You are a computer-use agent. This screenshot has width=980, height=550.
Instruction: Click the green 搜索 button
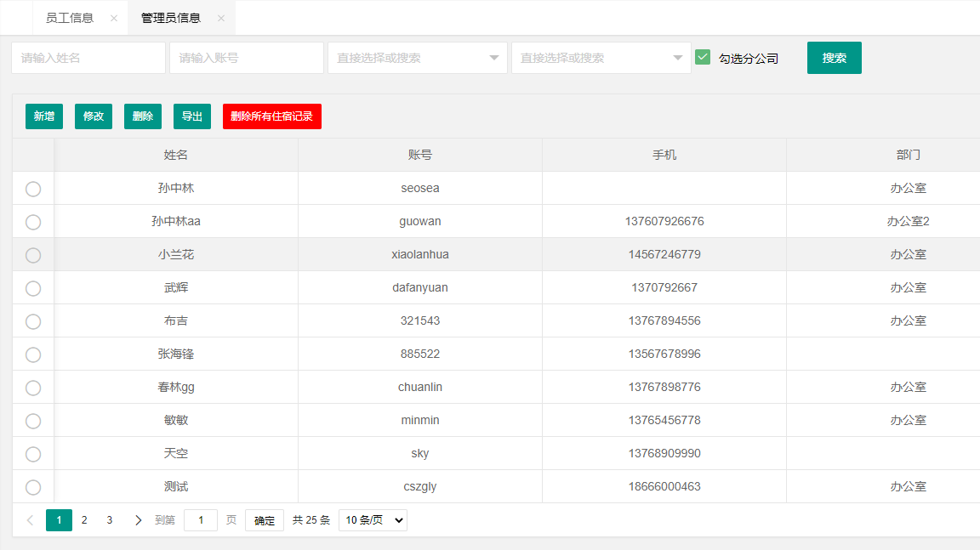coord(834,58)
